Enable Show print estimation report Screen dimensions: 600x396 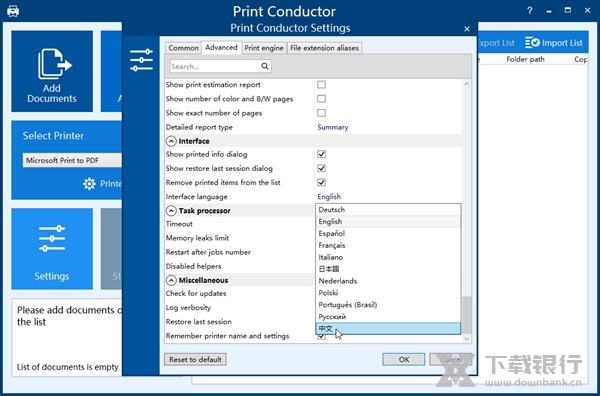point(321,85)
